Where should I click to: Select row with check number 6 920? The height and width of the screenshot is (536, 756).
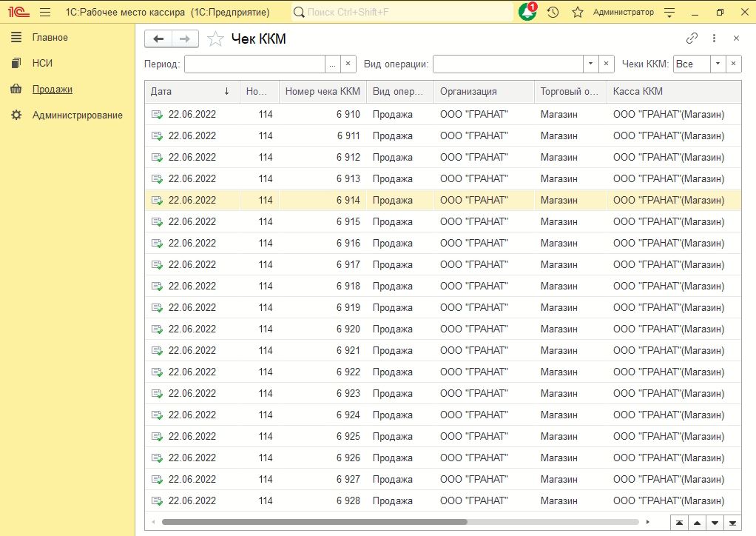[348, 329]
